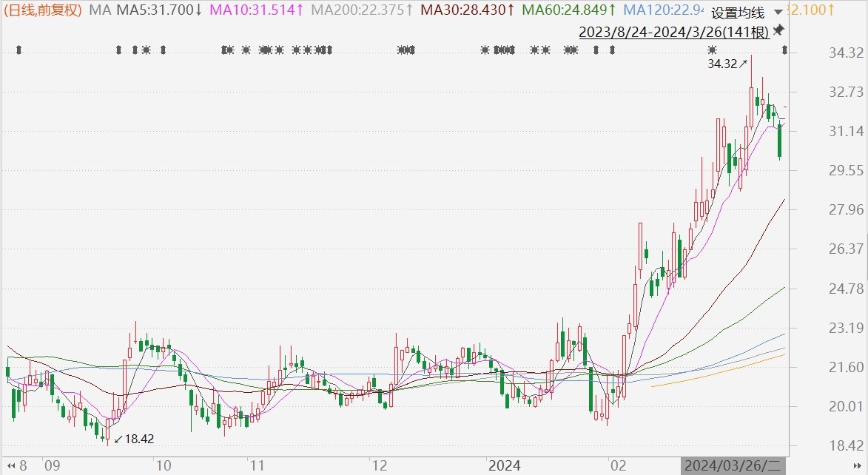The height and width of the screenshot is (475, 868).
Task: Open the dropdown arrow beside 设置均线
Action: coord(778,12)
